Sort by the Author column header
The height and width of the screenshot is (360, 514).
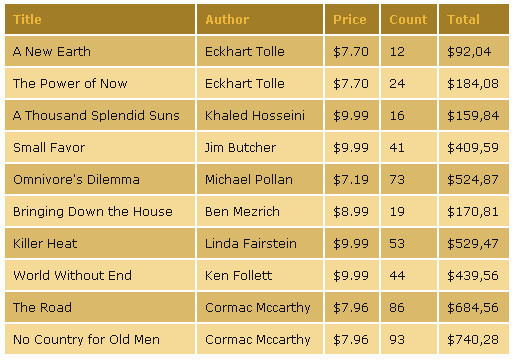pyautogui.click(x=260, y=19)
